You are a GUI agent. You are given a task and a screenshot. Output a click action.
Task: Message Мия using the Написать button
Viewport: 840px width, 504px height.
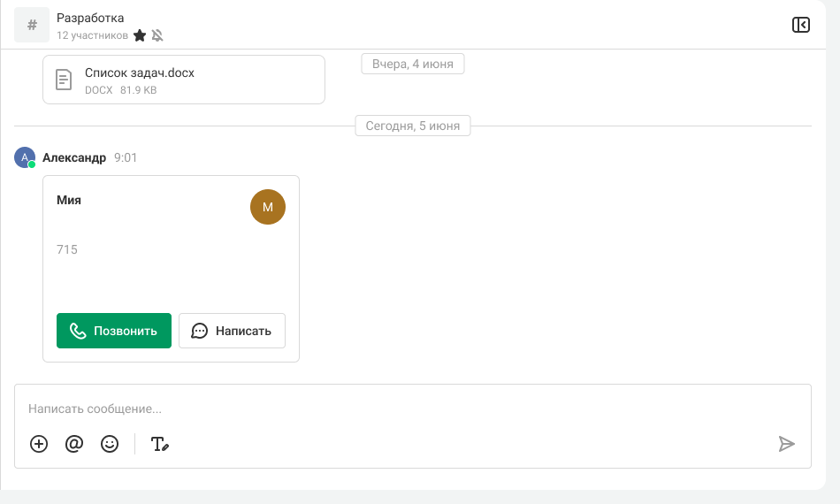click(x=232, y=331)
